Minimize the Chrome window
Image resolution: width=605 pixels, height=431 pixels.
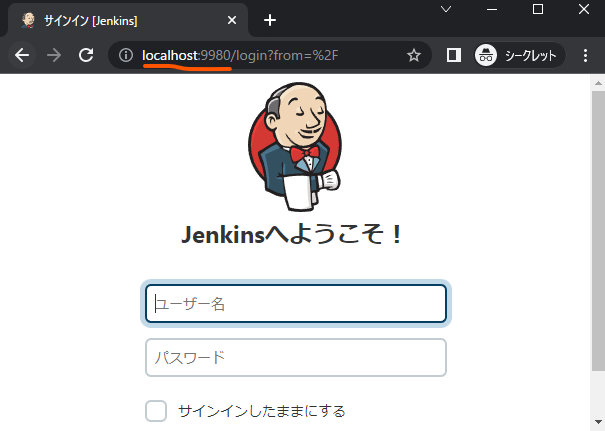[x=492, y=9]
